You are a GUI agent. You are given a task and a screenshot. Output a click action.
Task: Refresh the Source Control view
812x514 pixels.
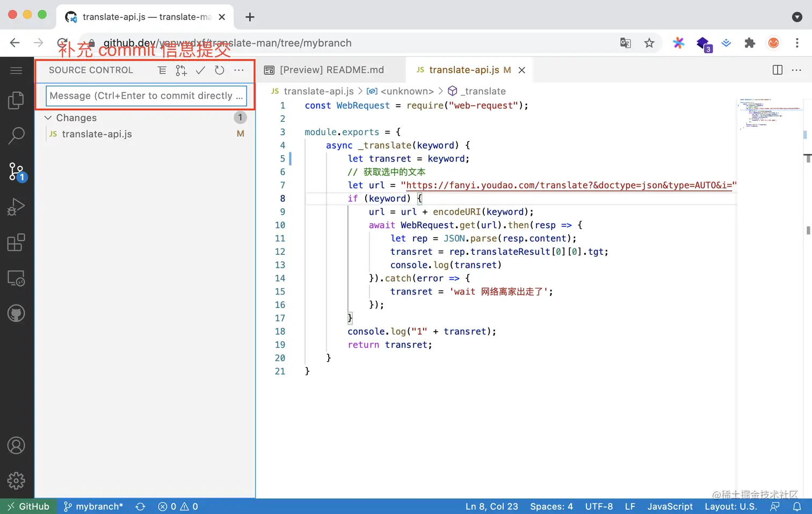(220, 70)
